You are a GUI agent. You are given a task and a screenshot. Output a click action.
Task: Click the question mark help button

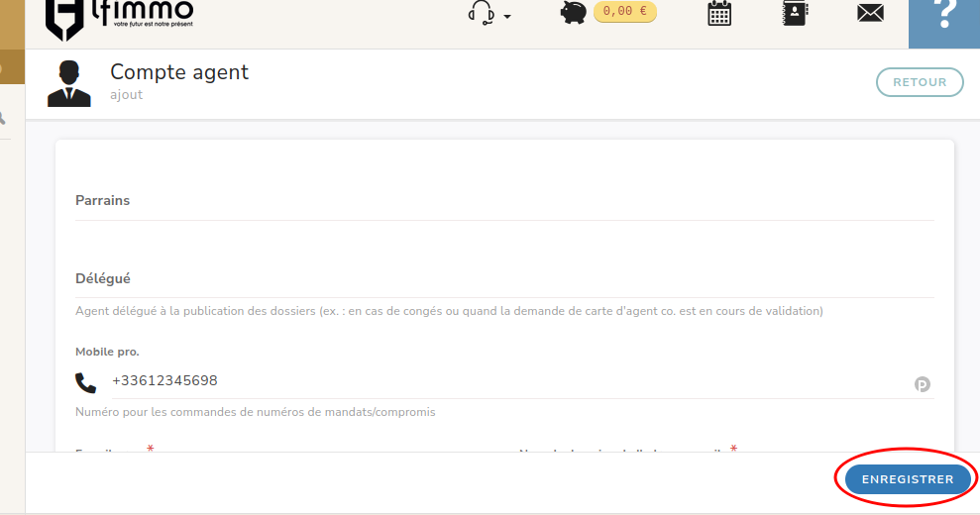(945, 16)
